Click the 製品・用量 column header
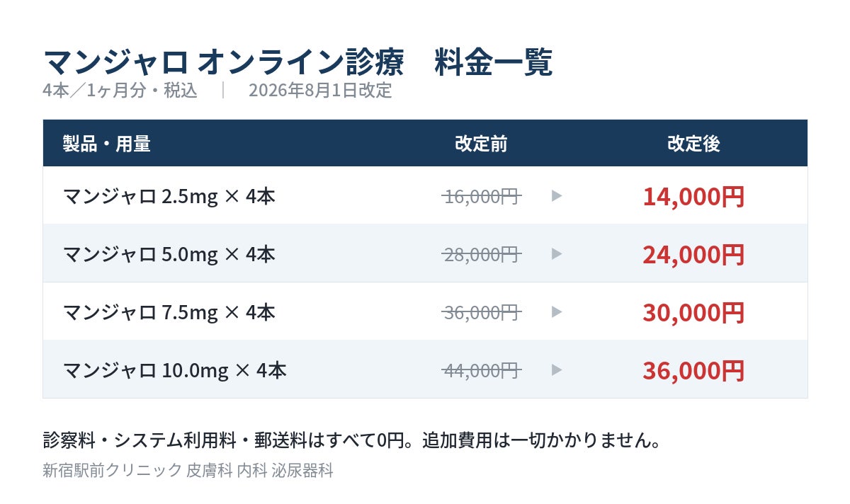The width and height of the screenshot is (850, 504). click(106, 144)
